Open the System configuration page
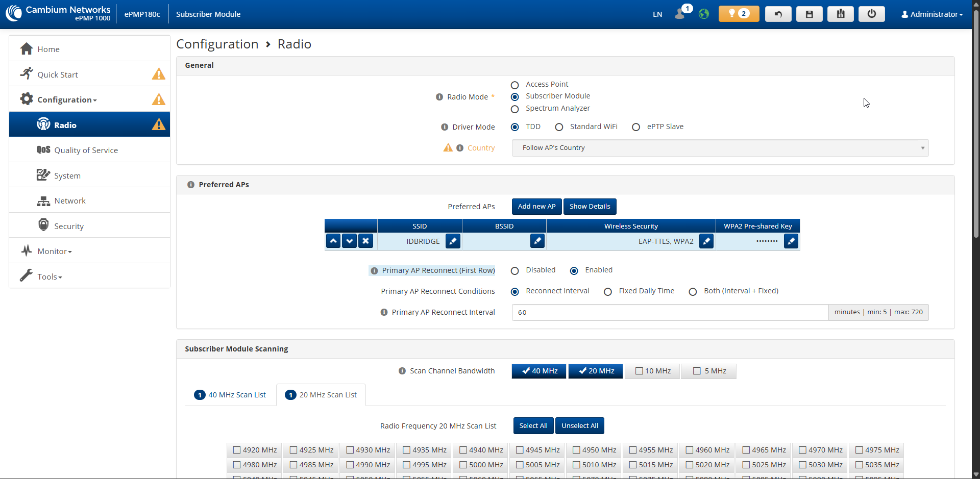The height and width of the screenshot is (479, 980). tap(67, 175)
